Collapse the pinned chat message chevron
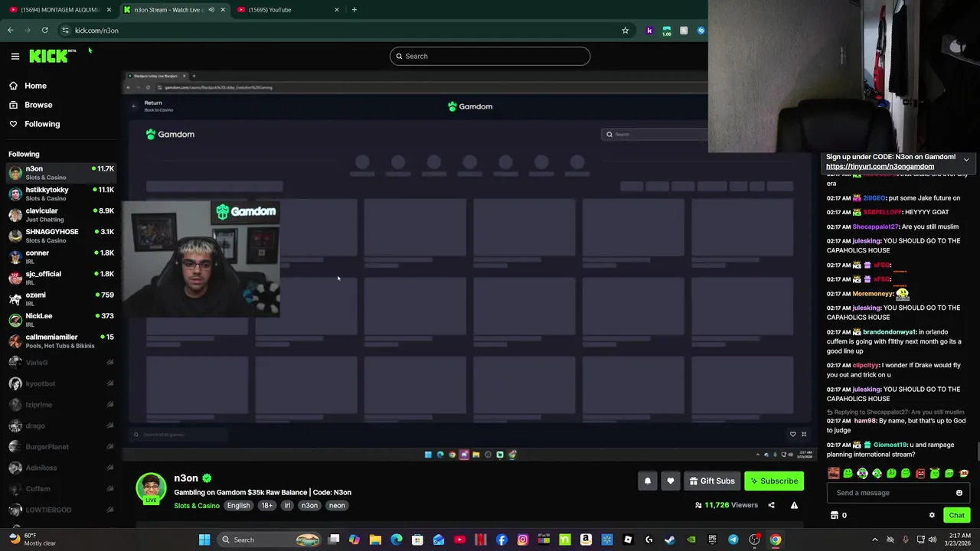 (966, 160)
